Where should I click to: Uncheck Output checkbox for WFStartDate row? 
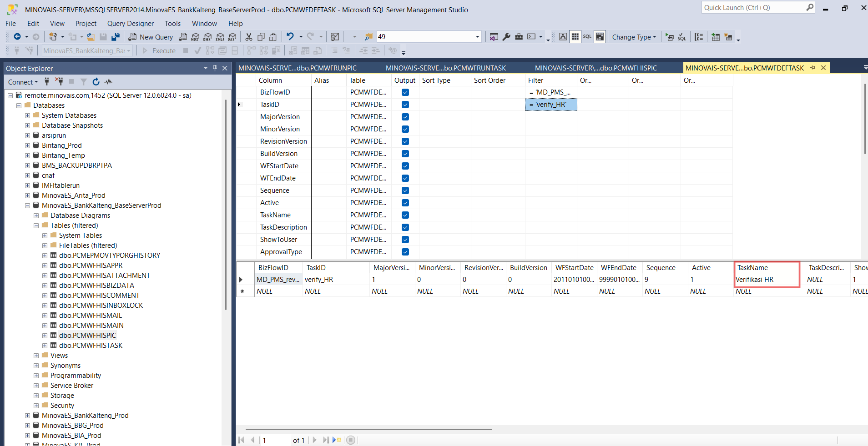405,166
